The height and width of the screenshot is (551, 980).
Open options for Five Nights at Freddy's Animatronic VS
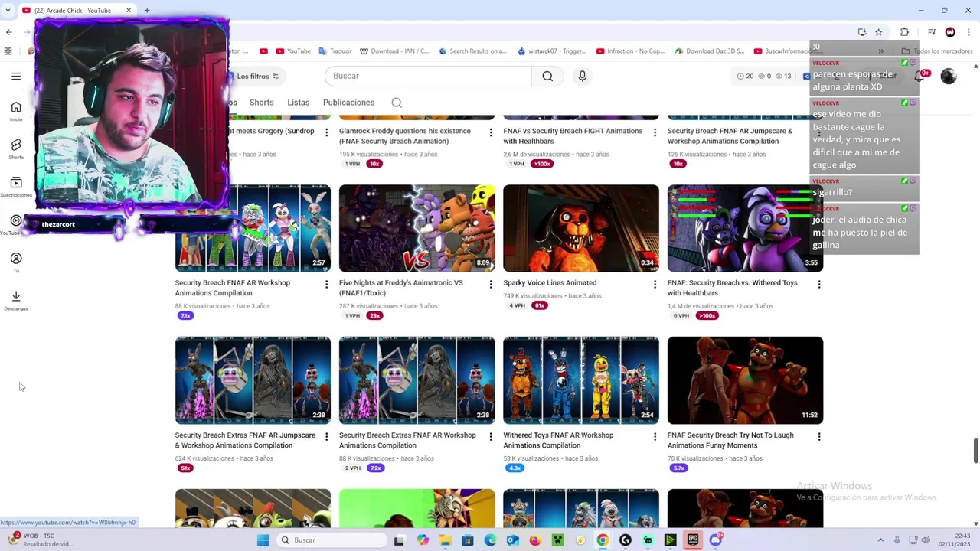point(491,284)
